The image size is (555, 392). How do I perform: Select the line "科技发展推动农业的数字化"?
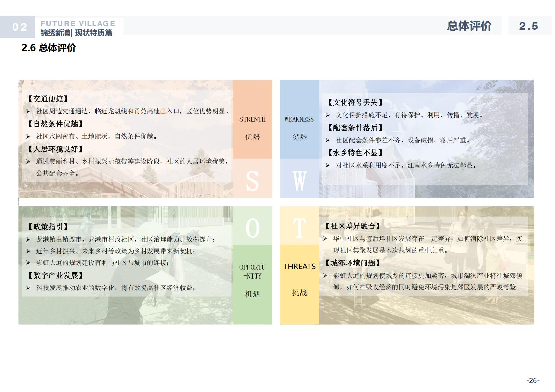coord(116,288)
